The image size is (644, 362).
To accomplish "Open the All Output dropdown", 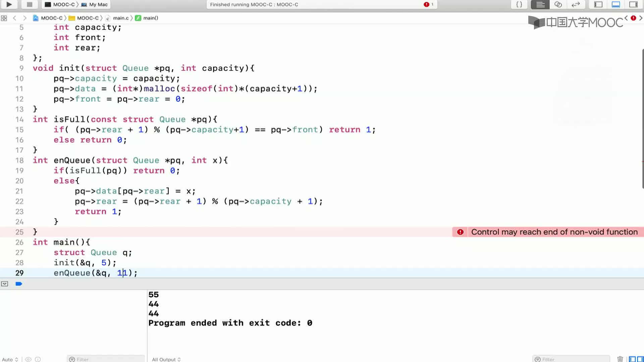I will 166,359.
